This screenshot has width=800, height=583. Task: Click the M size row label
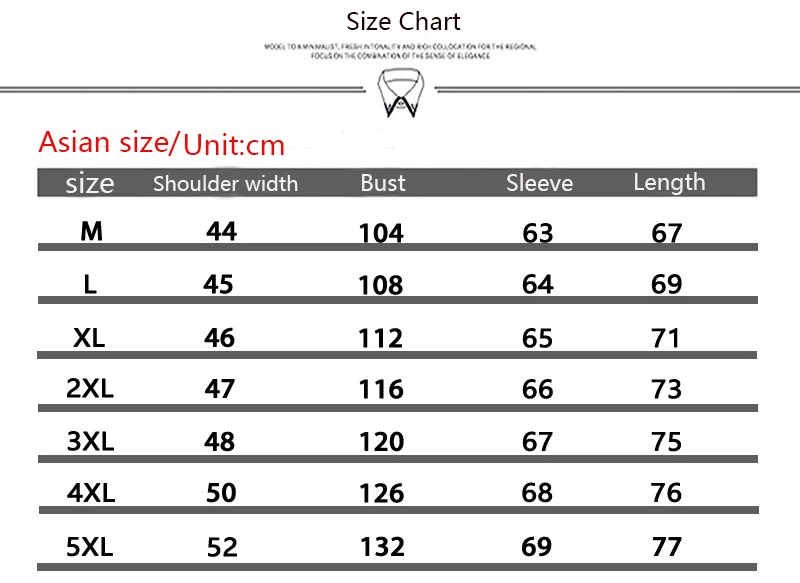[x=92, y=231]
